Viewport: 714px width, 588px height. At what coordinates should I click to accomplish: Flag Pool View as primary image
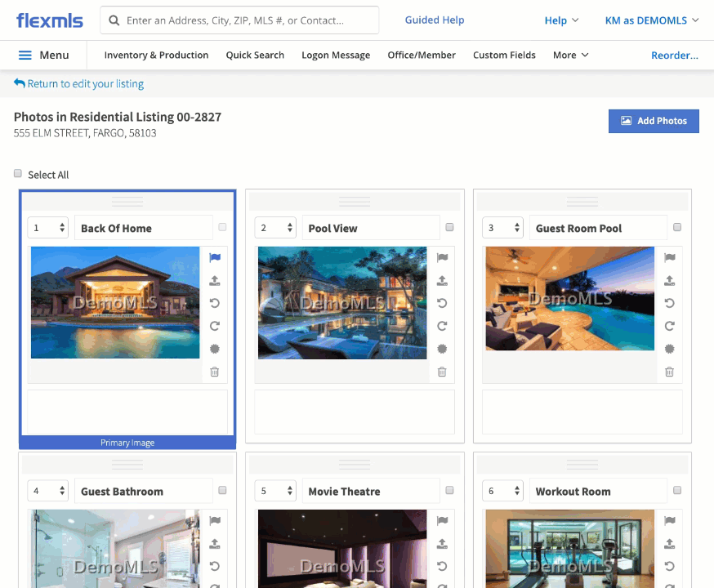pos(442,257)
